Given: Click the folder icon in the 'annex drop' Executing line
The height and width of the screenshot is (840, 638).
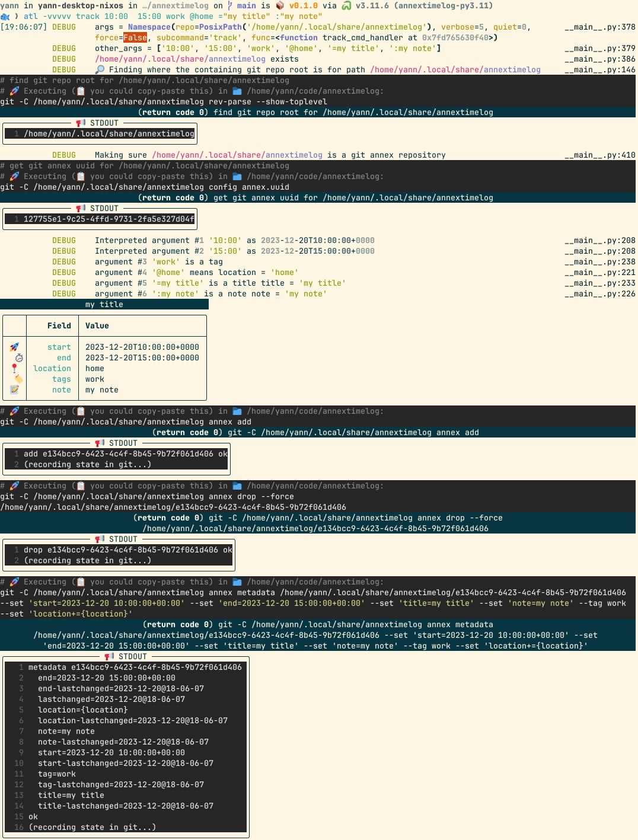Looking at the screenshot, I should 237,486.
